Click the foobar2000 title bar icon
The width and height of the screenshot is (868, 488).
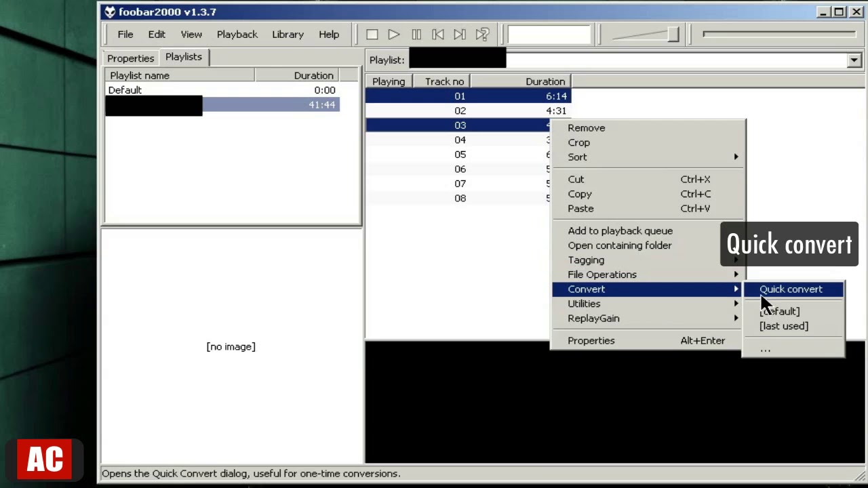109,12
